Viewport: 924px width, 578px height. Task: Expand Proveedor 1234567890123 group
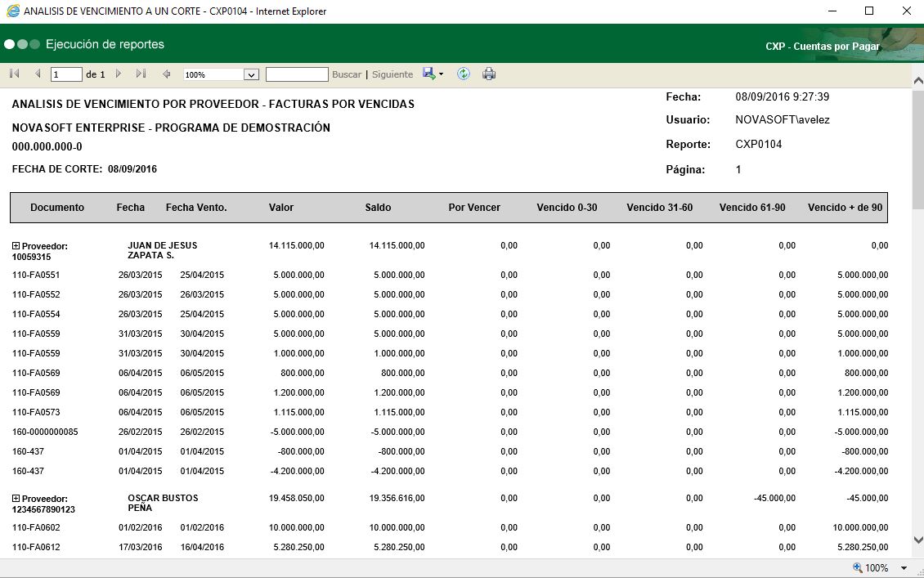click(x=16, y=499)
